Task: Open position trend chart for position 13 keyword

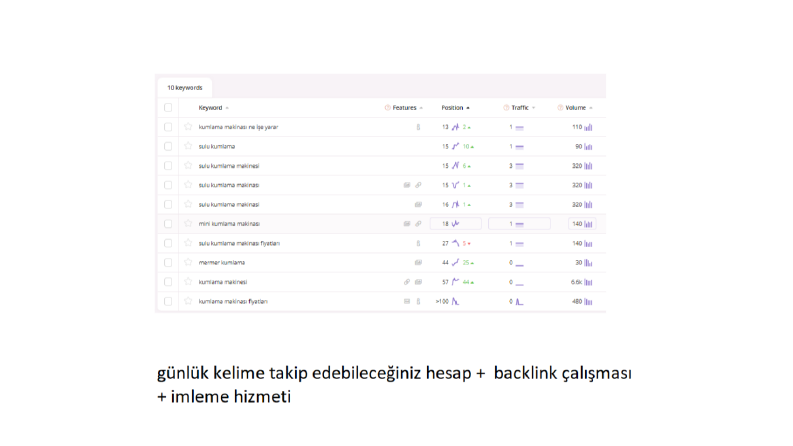Action: 455,127
